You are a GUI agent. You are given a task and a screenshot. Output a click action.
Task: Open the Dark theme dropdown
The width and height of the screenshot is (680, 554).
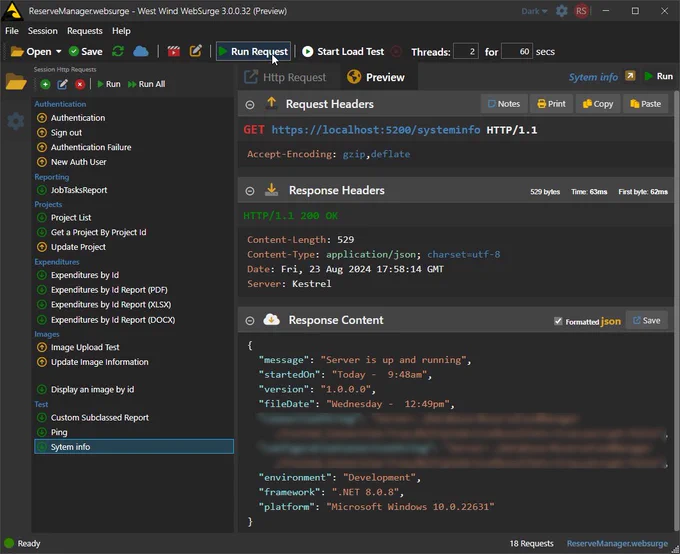[534, 11]
